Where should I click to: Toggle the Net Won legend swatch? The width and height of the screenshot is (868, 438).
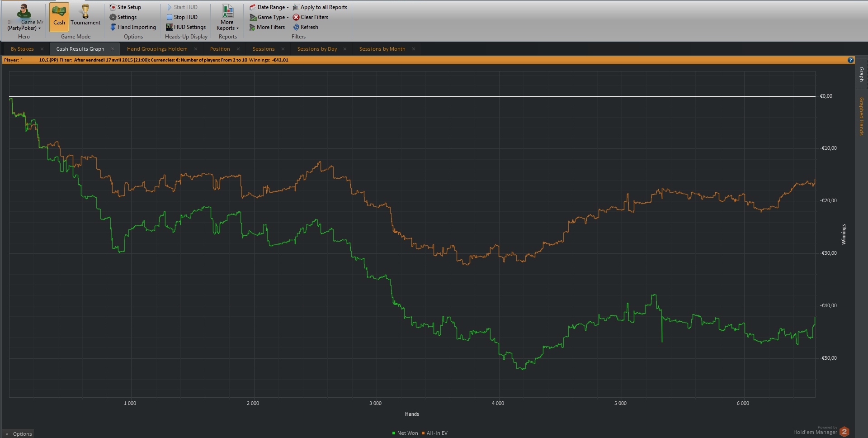coord(394,433)
